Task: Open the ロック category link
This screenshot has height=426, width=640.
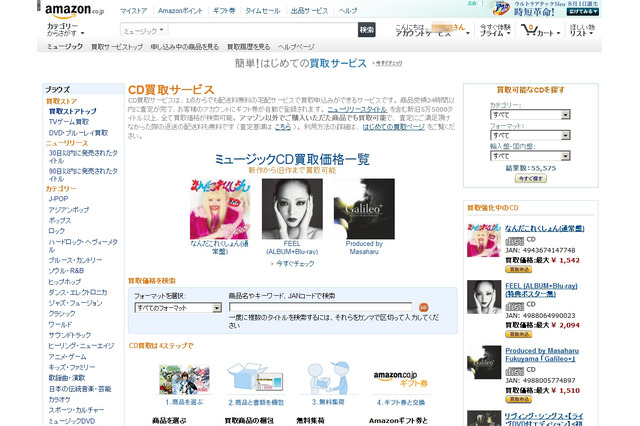Action: coord(57,231)
